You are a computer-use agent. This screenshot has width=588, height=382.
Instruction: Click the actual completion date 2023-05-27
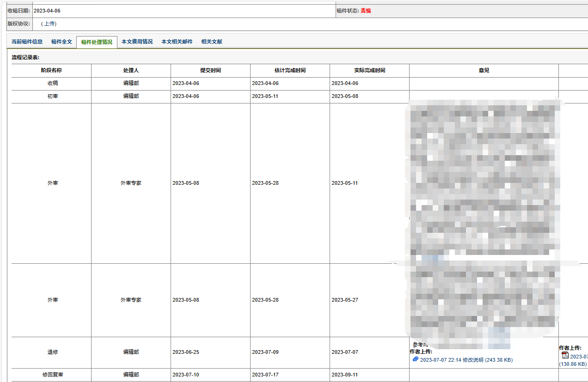tap(345, 300)
